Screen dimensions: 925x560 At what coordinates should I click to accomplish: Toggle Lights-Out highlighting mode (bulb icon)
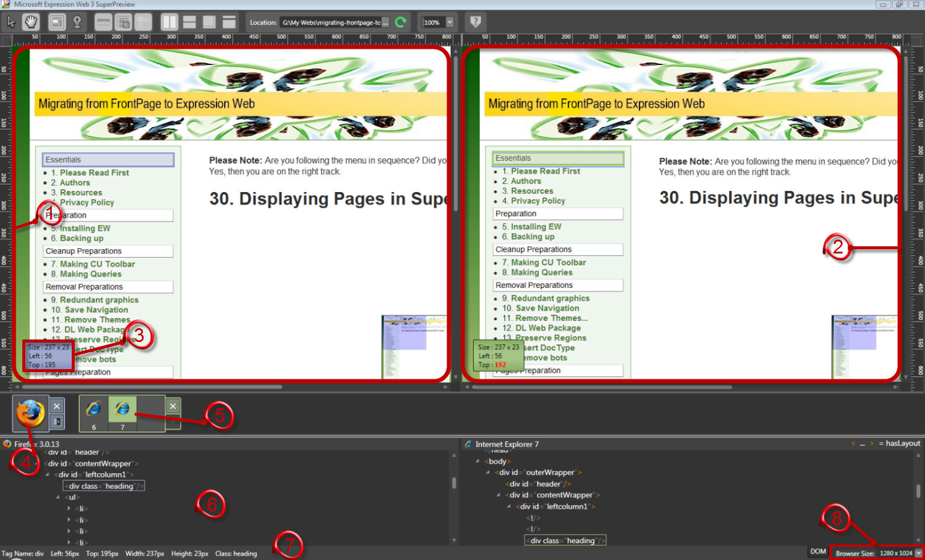coord(77,22)
